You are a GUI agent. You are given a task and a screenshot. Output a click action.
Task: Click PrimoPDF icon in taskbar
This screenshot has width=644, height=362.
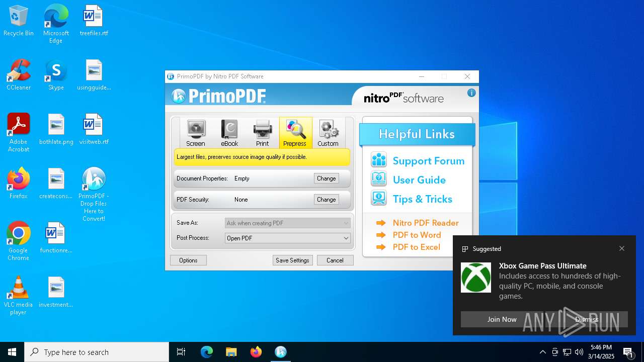[x=281, y=352]
